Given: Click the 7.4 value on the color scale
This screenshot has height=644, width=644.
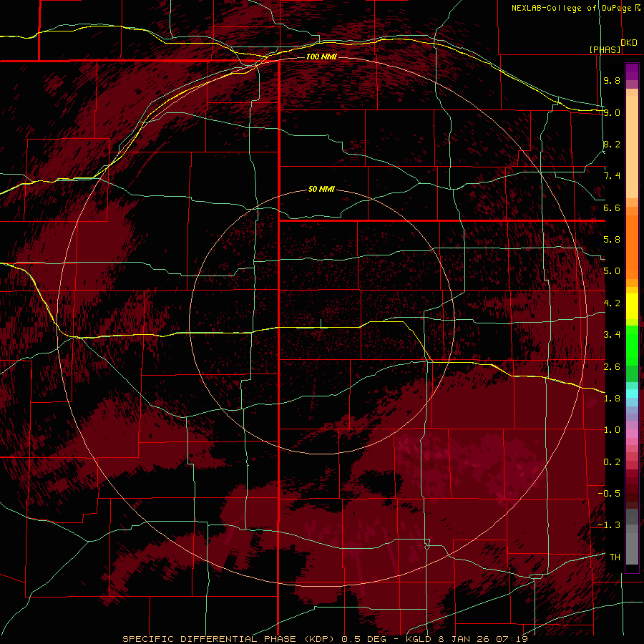Looking at the screenshot, I should tap(612, 176).
